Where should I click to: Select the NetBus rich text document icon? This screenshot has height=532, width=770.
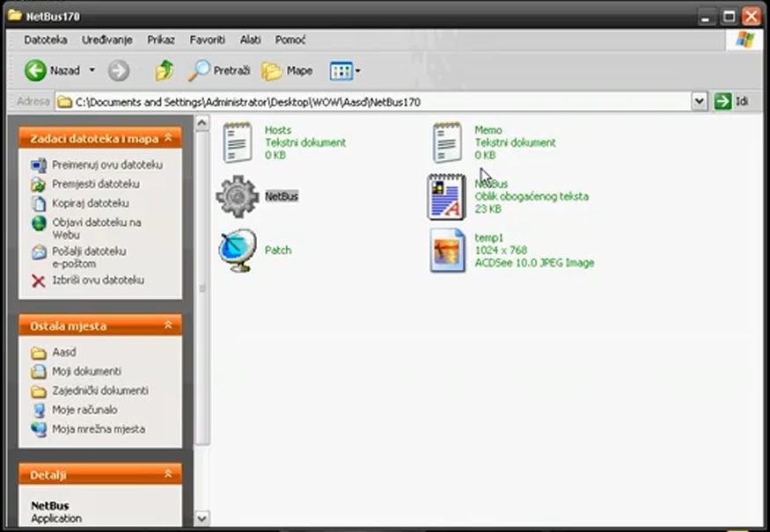446,197
